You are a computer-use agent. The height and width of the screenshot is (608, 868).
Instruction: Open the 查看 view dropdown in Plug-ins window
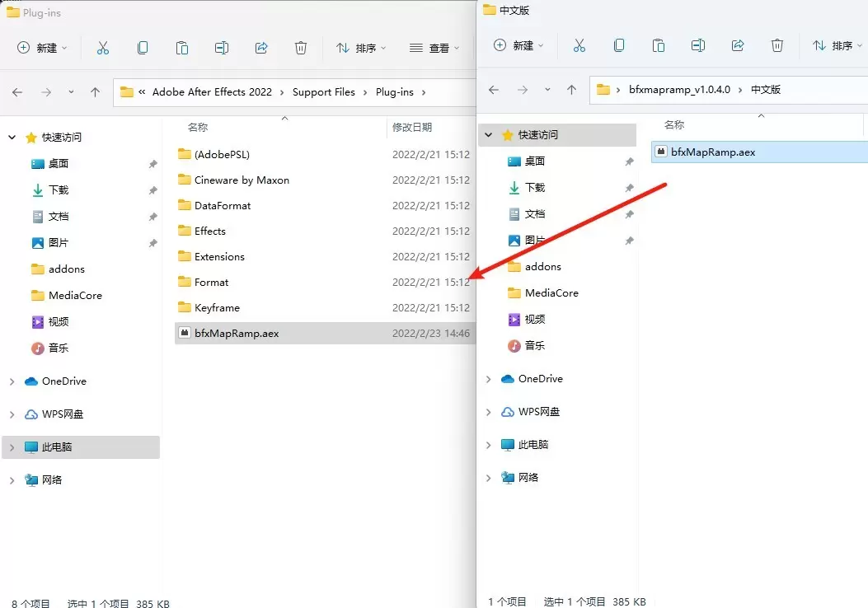[434, 48]
